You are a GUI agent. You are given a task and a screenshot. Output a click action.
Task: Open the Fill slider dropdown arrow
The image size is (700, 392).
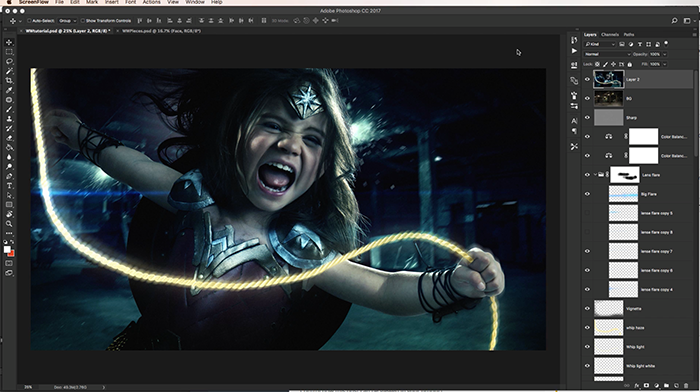point(664,64)
